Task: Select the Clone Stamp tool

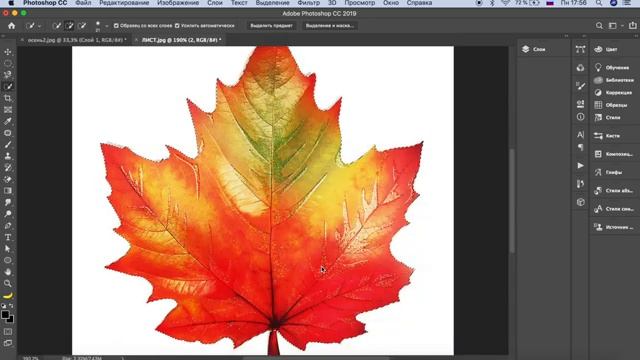Action: (8, 156)
